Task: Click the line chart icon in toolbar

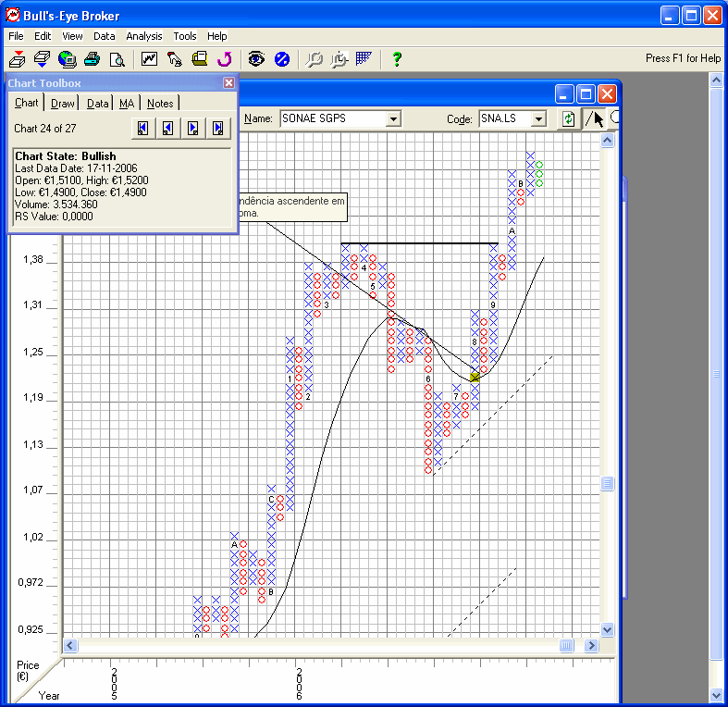Action: click(149, 59)
